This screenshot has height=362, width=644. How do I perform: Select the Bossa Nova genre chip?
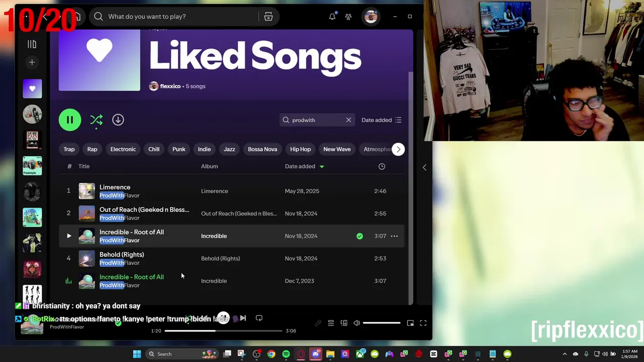262,149
